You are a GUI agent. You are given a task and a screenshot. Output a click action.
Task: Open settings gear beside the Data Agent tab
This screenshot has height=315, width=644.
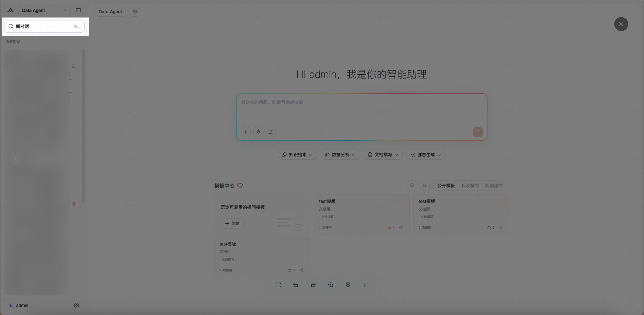pos(135,11)
